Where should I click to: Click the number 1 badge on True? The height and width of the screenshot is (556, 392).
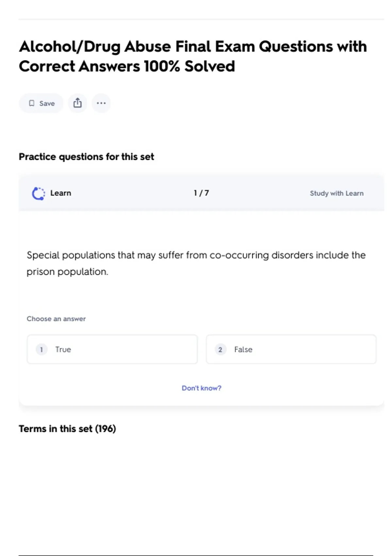[x=41, y=349]
